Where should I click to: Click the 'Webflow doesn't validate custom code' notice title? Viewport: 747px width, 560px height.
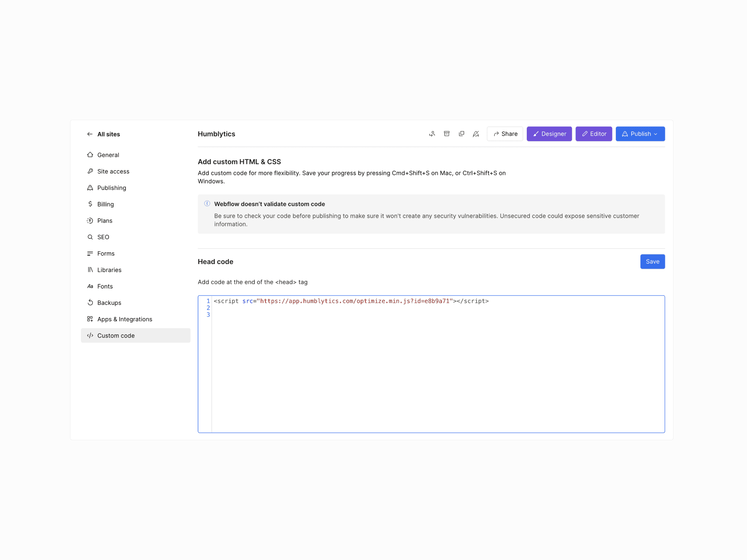(x=270, y=204)
